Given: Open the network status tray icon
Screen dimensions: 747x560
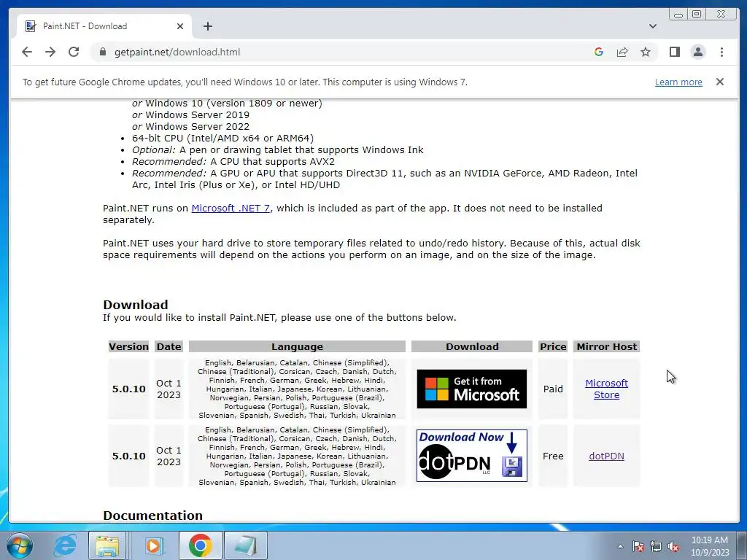Looking at the screenshot, I should pyautogui.click(x=656, y=546).
